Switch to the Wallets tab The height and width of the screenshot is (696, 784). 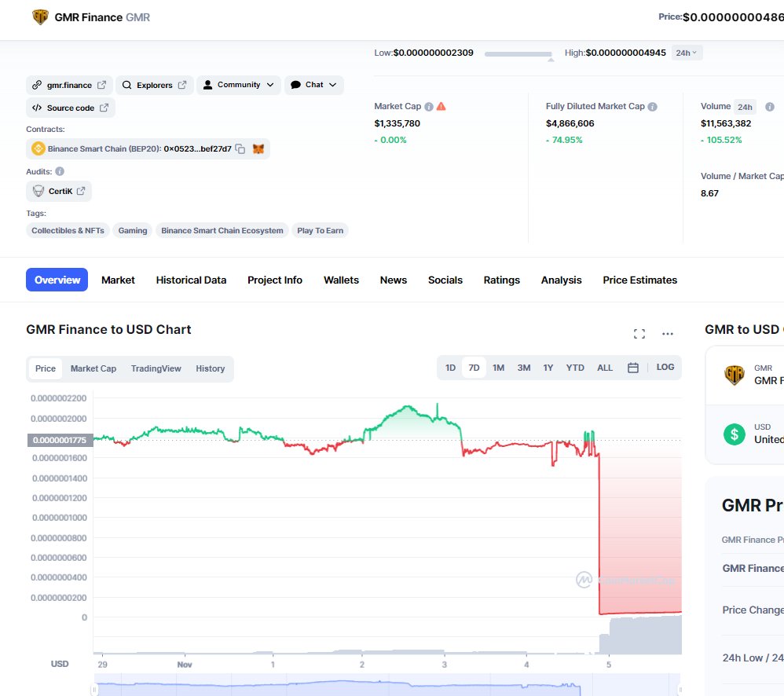tap(342, 280)
